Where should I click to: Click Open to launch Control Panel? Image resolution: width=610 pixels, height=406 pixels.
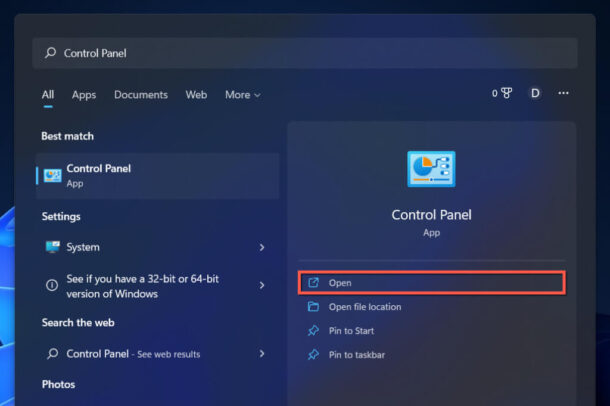(x=432, y=283)
